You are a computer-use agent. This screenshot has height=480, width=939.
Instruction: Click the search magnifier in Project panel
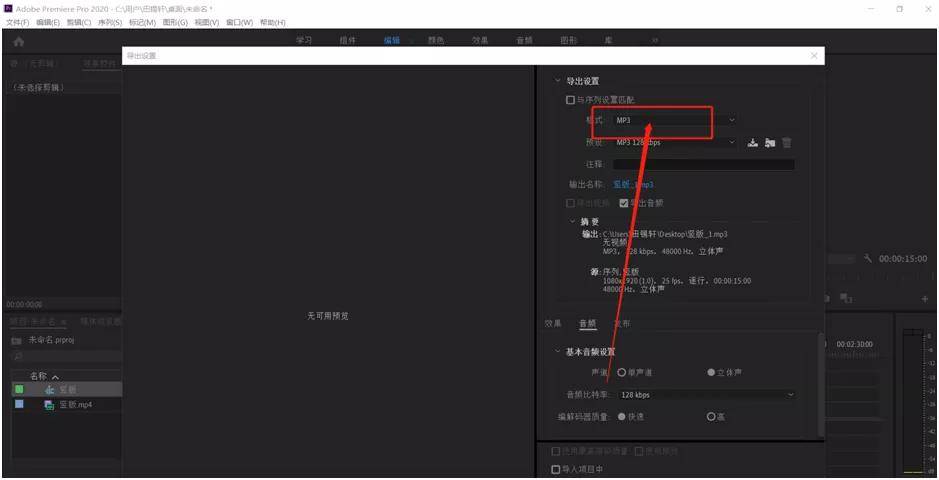(19, 356)
